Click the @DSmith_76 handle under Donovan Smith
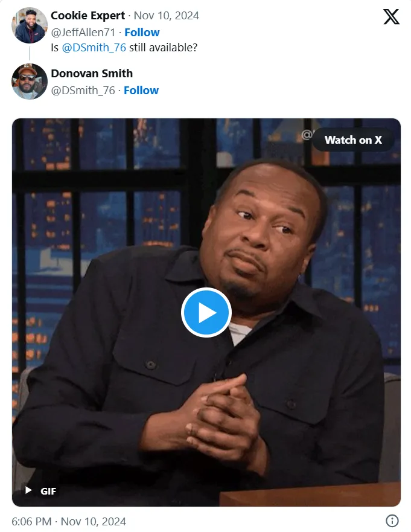The image size is (411, 532). click(83, 90)
